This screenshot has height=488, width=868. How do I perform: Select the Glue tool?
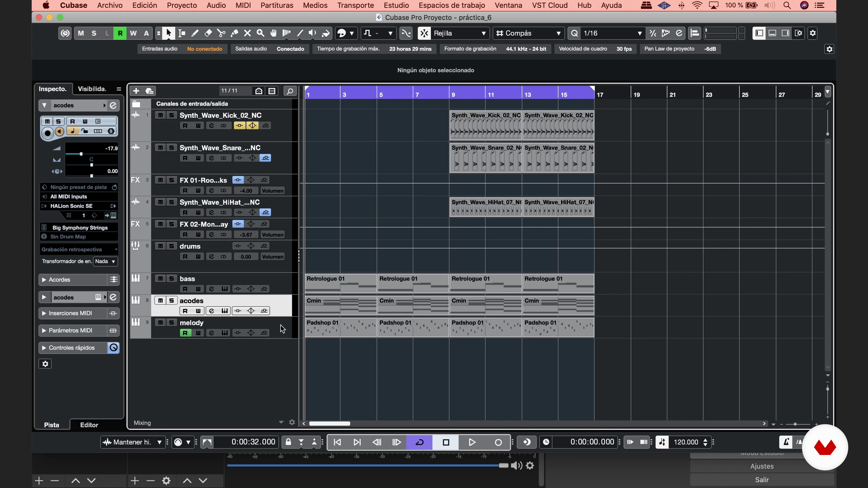pyautogui.click(x=234, y=33)
